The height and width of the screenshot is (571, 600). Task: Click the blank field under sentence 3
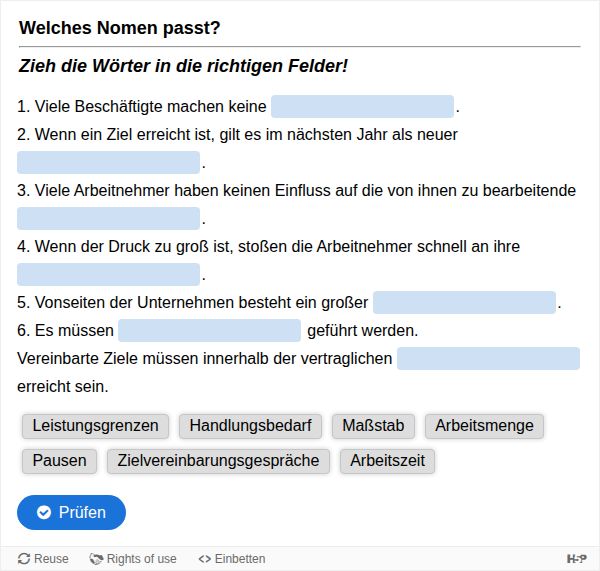[108, 219]
